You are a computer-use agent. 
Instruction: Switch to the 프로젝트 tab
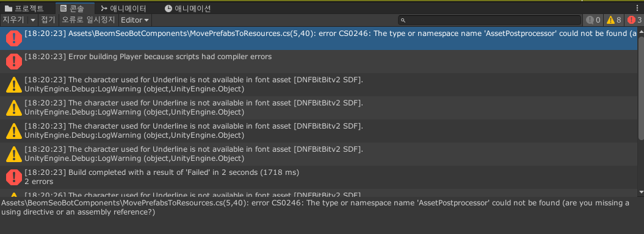(x=24, y=8)
